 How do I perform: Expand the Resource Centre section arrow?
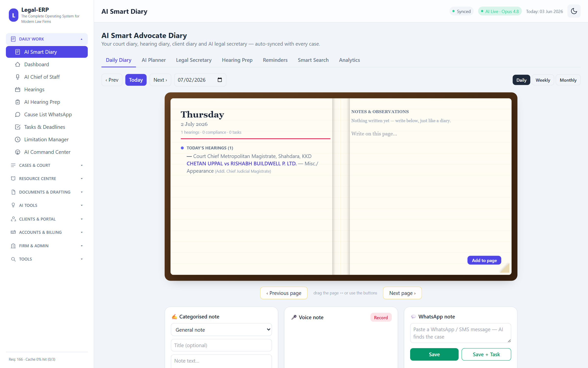(82, 179)
